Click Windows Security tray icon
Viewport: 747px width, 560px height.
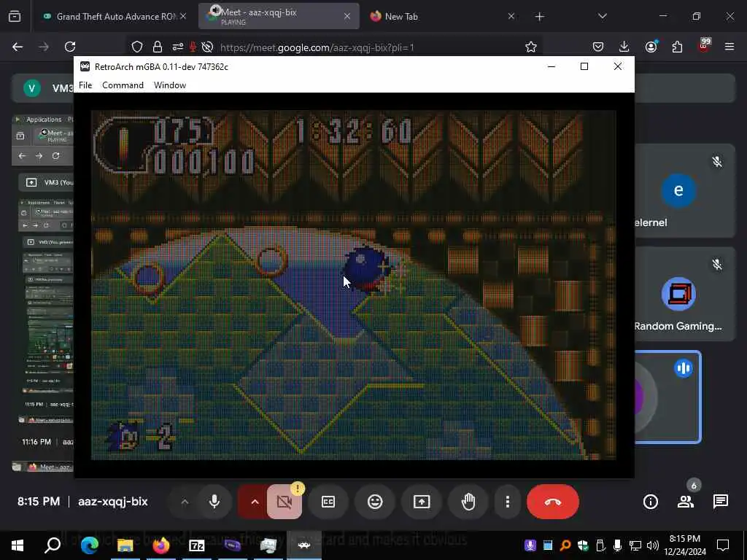(583, 545)
